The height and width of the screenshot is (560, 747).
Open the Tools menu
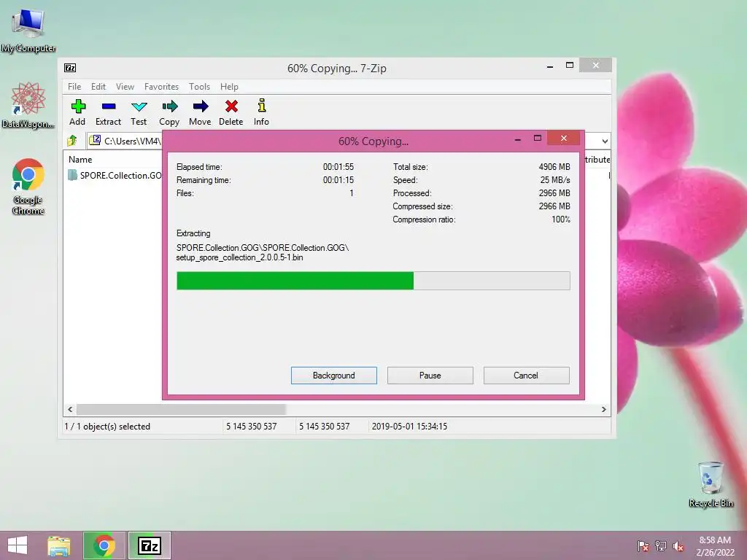199,87
